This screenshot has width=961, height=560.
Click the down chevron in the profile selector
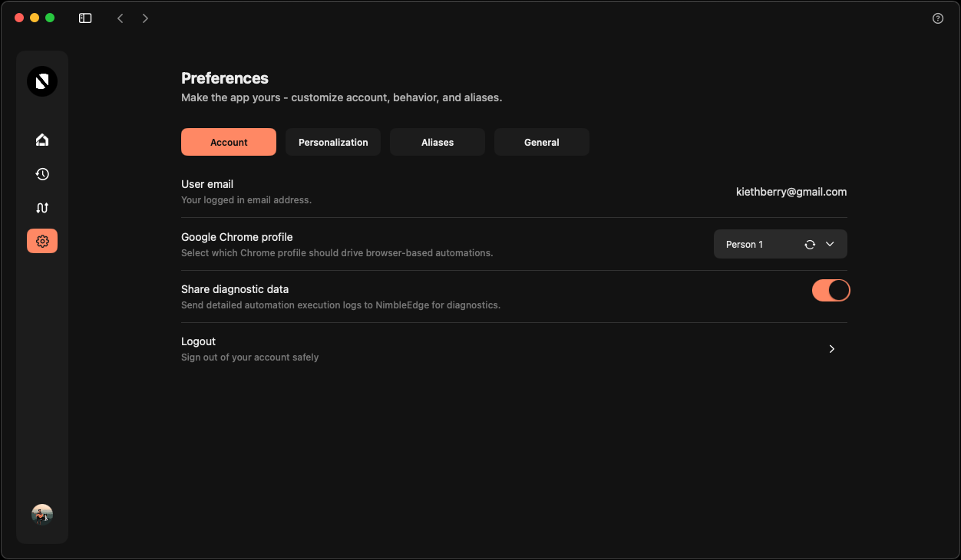tap(830, 245)
